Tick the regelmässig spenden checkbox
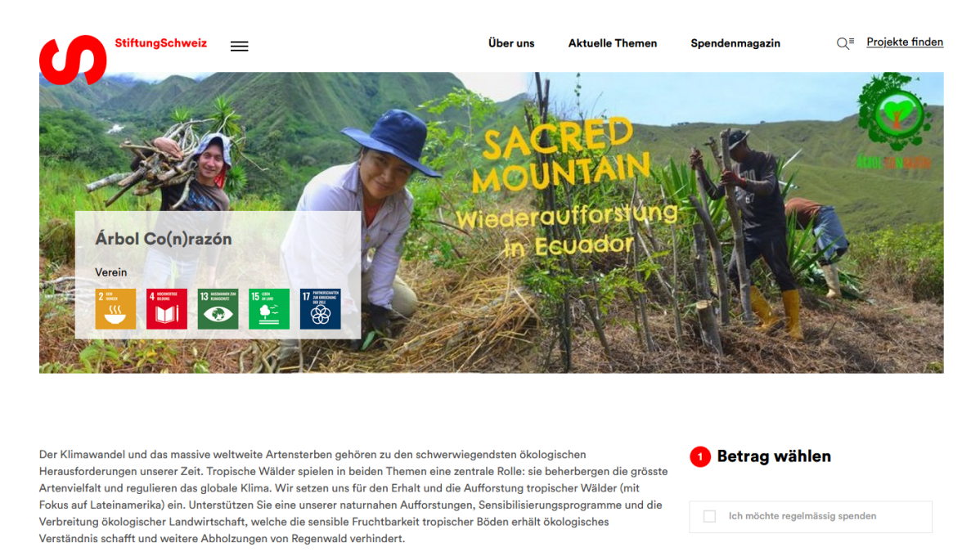The image size is (980, 552). (x=709, y=516)
